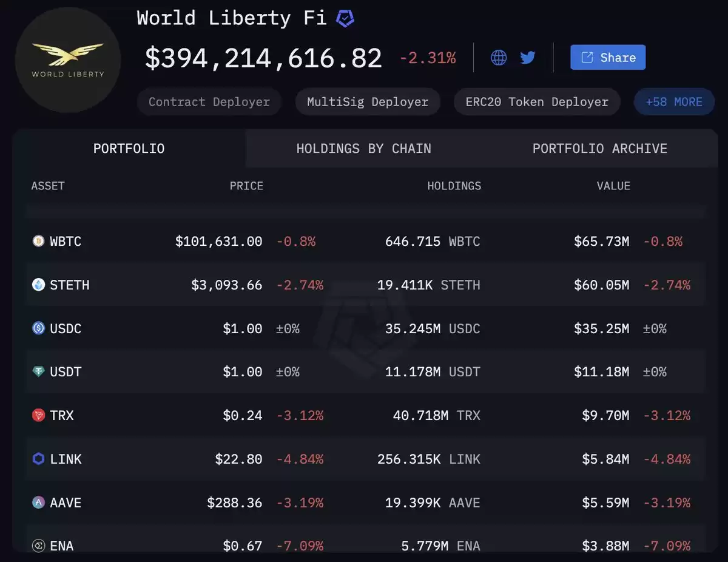728x562 pixels.
Task: Sort by the HOLDINGS column header
Action: point(454,186)
